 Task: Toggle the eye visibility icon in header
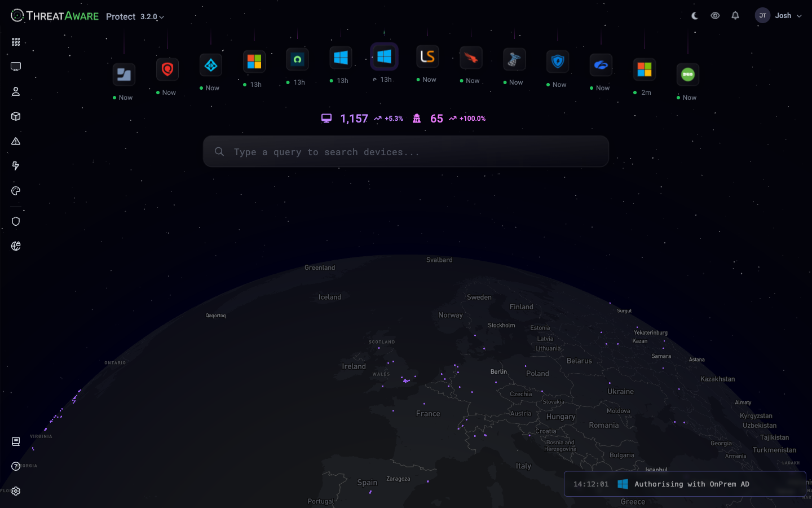click(x=715, y=16)
